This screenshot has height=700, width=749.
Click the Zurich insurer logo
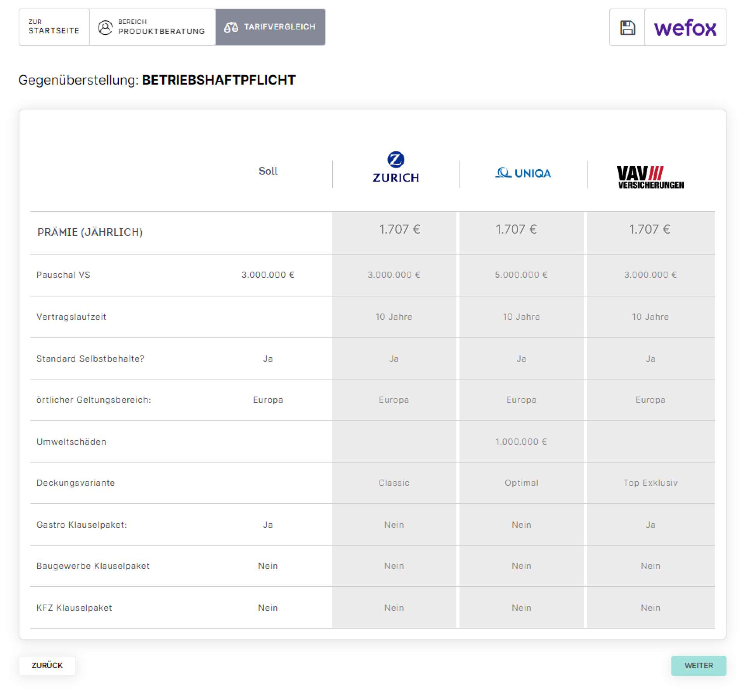click(396, 167)
